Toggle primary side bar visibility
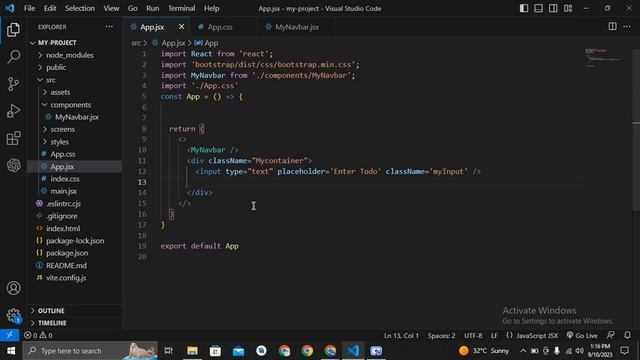640x360 pixels. coord(524,8)
